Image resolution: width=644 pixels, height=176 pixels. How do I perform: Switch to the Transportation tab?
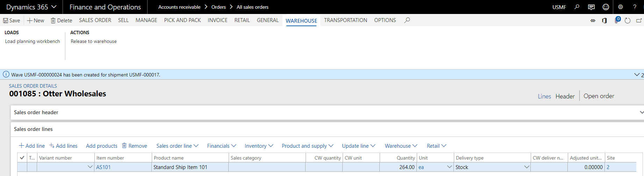(345, 20)
